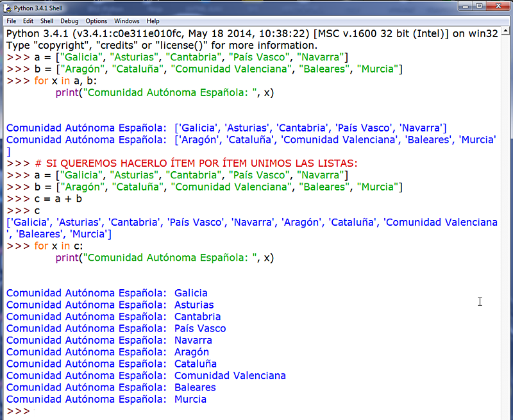Open the File menu

(11, 21)
